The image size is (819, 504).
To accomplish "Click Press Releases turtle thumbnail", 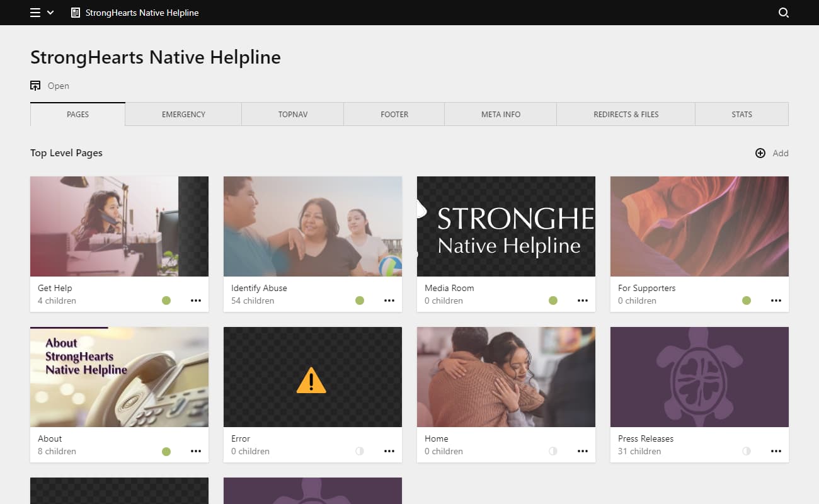I will [x=699, y=377].
